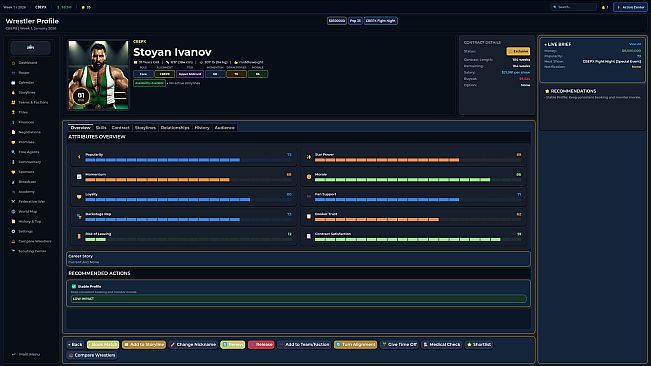Open Teams & Factions sidebar icon

pos(13,102)
